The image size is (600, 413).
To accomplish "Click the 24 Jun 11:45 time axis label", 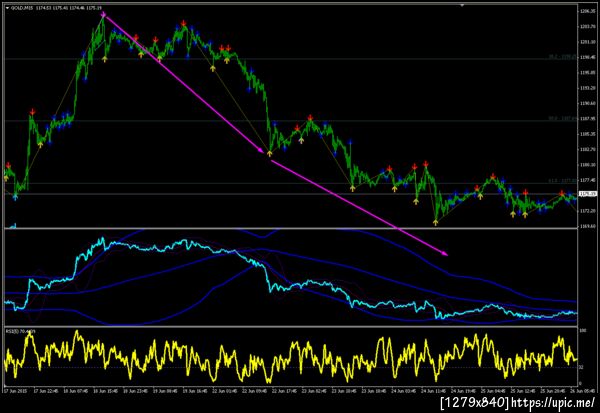I will (x=433, y=391).
